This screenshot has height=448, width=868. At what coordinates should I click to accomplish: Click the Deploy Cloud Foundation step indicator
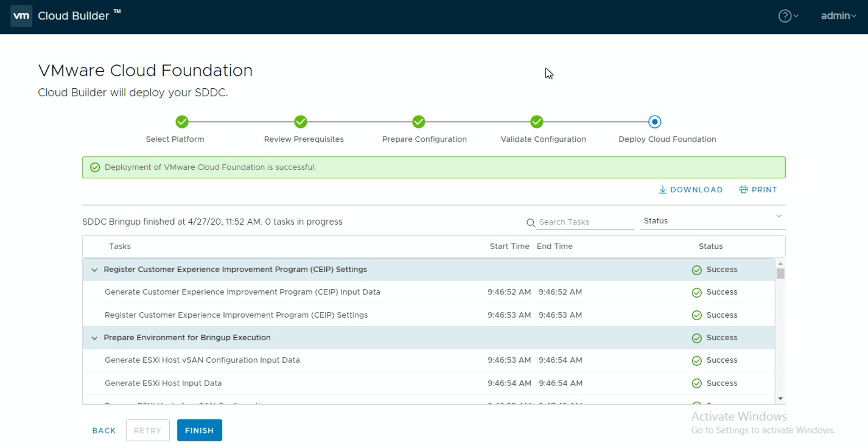[654, 122]
